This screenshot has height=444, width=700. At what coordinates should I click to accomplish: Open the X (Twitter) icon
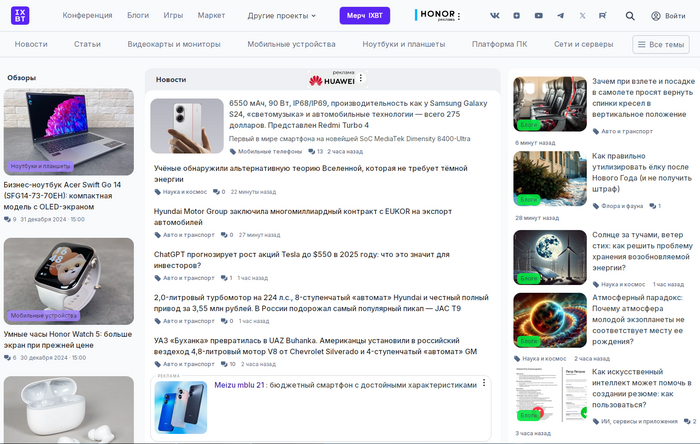pos(581,16)
